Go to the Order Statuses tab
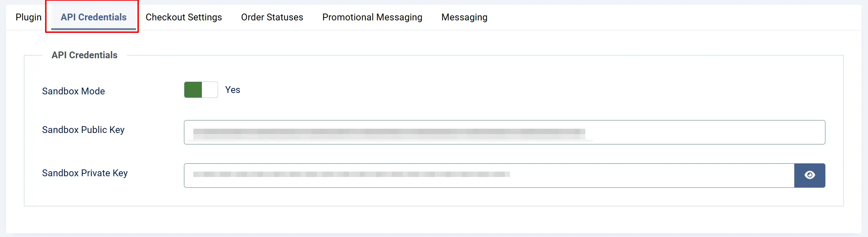Viewport: 868px width, 237px height. click(272, 17)
